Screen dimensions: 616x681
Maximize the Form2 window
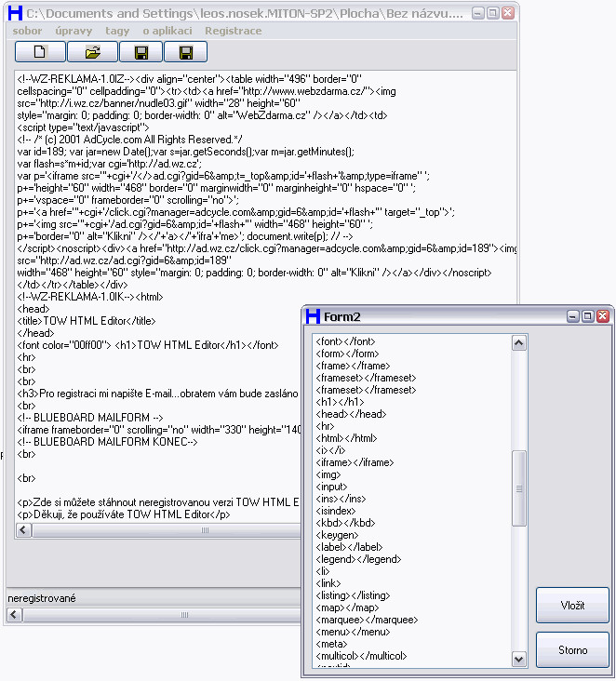pos(588,316)
